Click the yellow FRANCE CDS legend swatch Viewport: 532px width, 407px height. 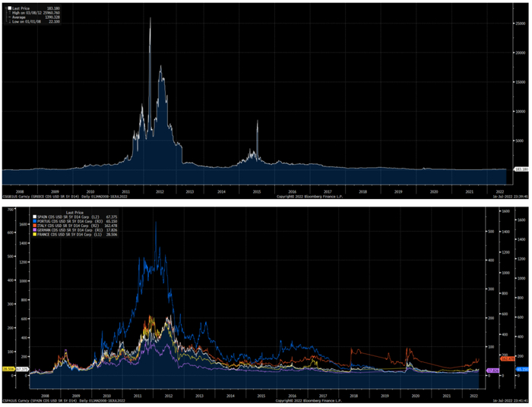pos(35,234)
